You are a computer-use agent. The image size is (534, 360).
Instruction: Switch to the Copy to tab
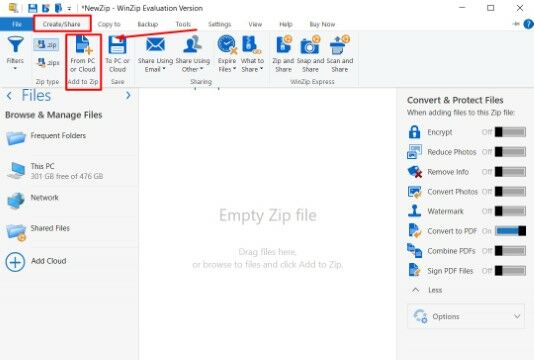(x=109, y=24)
